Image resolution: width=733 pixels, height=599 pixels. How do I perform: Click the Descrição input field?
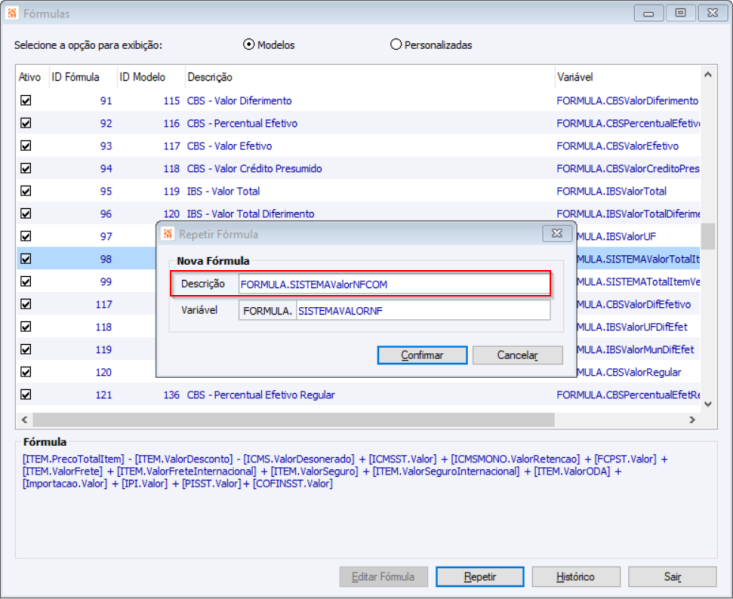[x=394, y=284]
